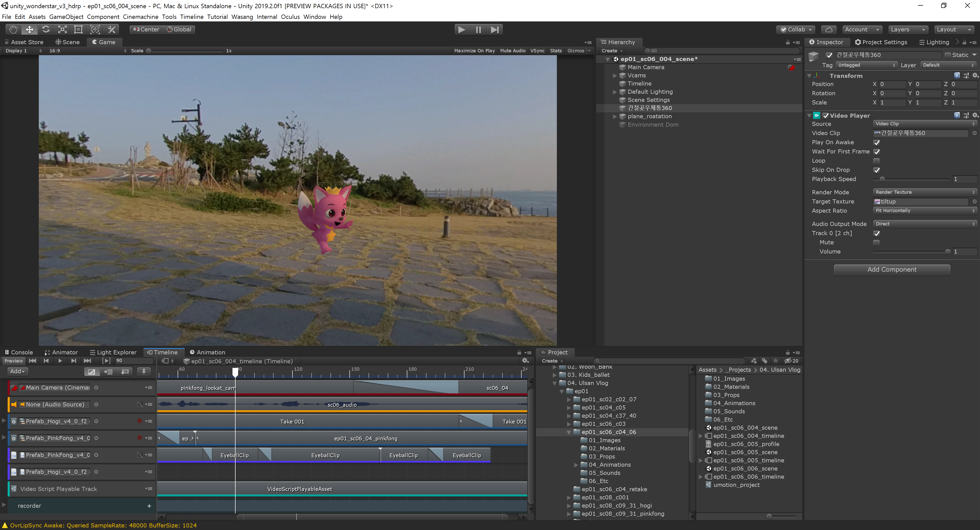Uncheck Wait For First Frame
Screen dimensions: 980x530
[x=877, y=151]
